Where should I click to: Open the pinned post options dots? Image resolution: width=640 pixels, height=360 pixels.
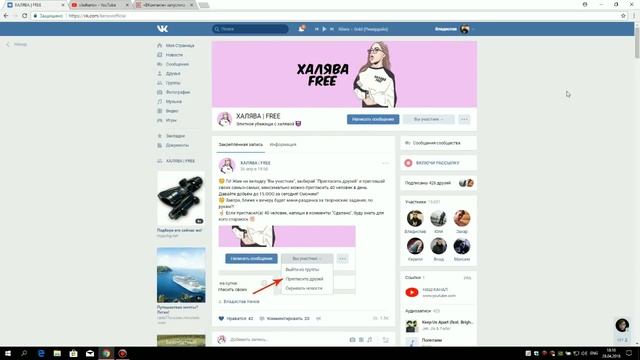point(385,163)
